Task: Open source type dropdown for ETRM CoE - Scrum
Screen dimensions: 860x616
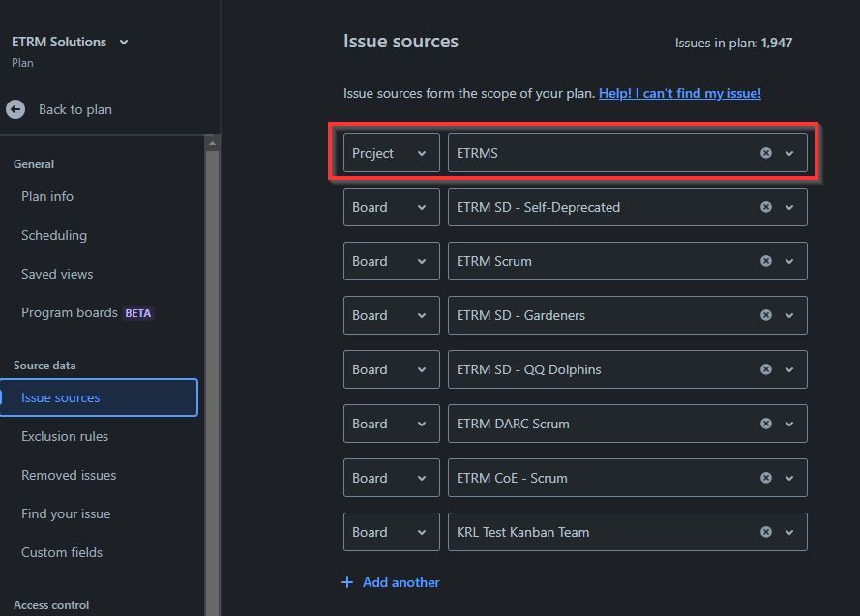Action: [x=392, y=478]
